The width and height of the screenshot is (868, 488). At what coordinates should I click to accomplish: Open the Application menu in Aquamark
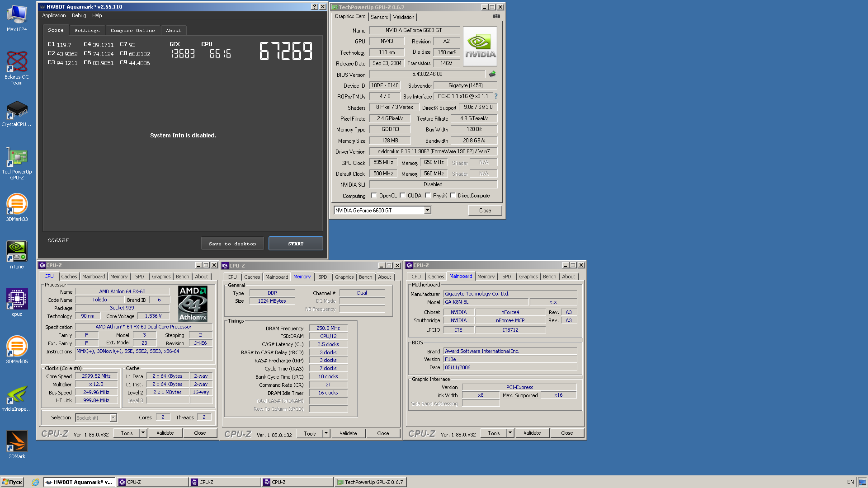(54, 15)
